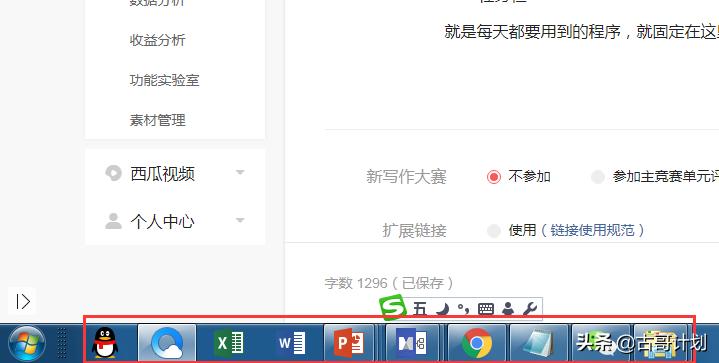The image size is (719, 363).
Task: Click the article paragraph starting 就是每天都要用到的程序
Action: (581, 32)
